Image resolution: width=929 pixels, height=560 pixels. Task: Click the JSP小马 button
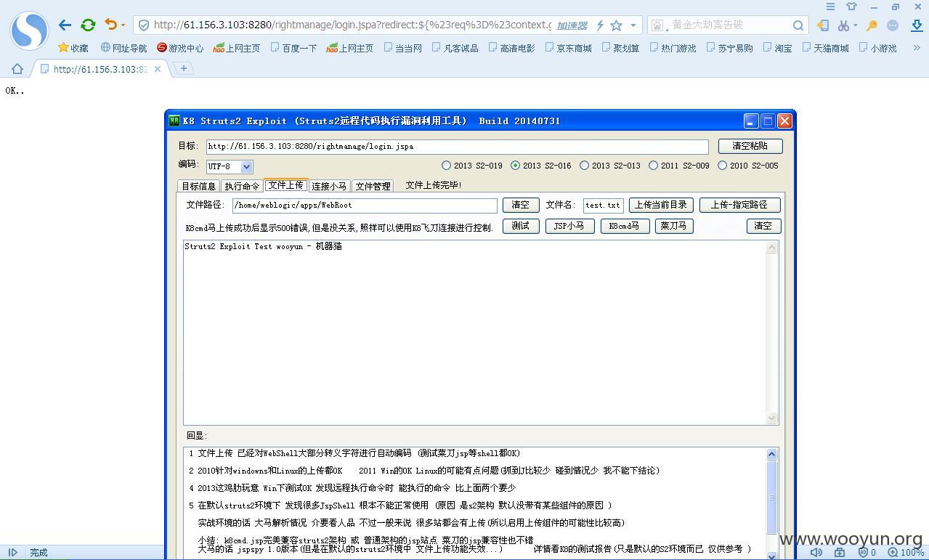pos(569,226)
